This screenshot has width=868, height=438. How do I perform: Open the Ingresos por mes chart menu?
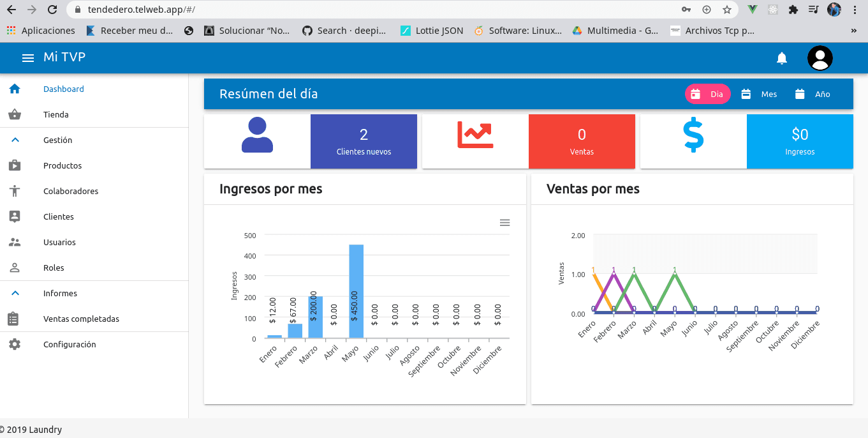(x=504, y=222)
